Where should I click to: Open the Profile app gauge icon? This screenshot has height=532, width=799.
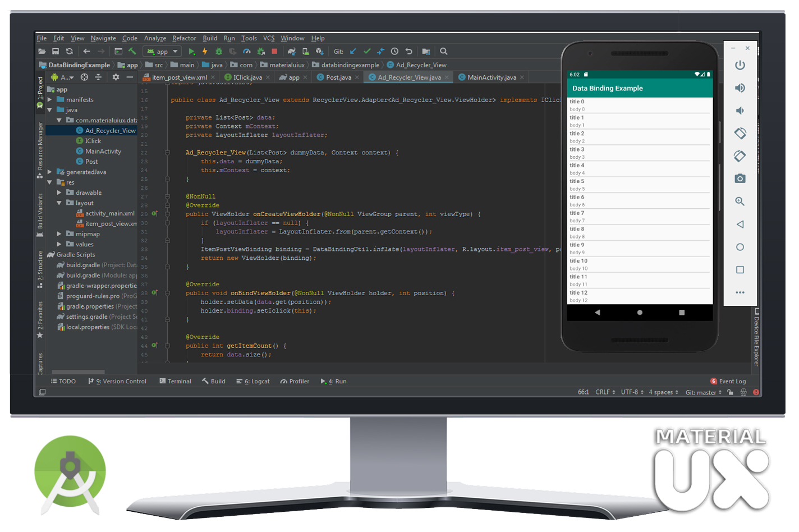[246, 52]
